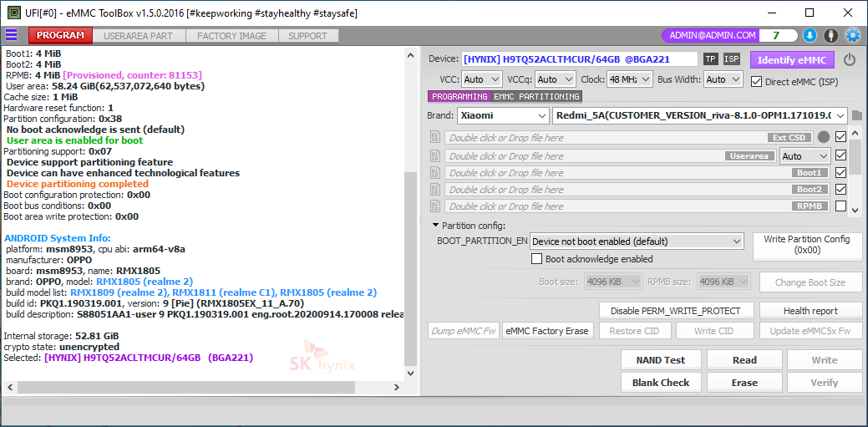This screenshot has width=868, height=427.
Task: Collapse the Partition config section
Action: pyautogui.click(x=435, y=226)
